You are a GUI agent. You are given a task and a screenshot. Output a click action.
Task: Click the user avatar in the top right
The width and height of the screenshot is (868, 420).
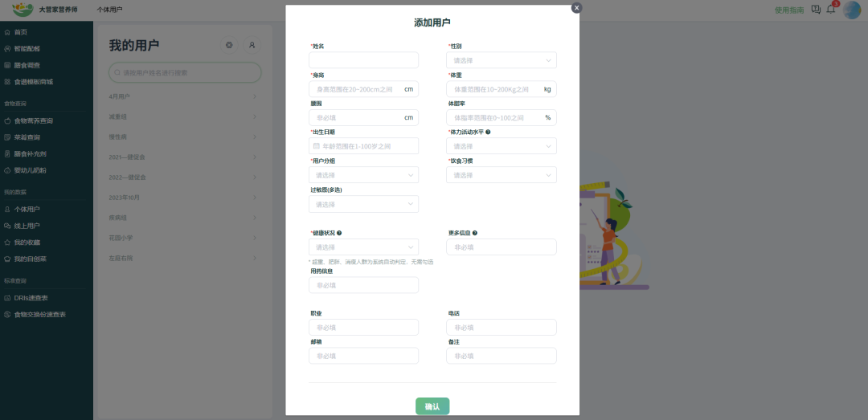(x=852, y=10)
